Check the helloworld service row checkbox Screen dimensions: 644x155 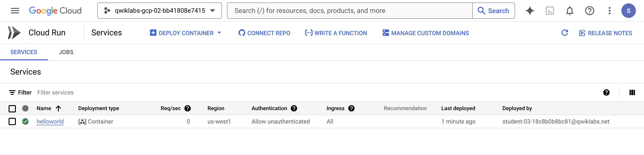point(12,121)
